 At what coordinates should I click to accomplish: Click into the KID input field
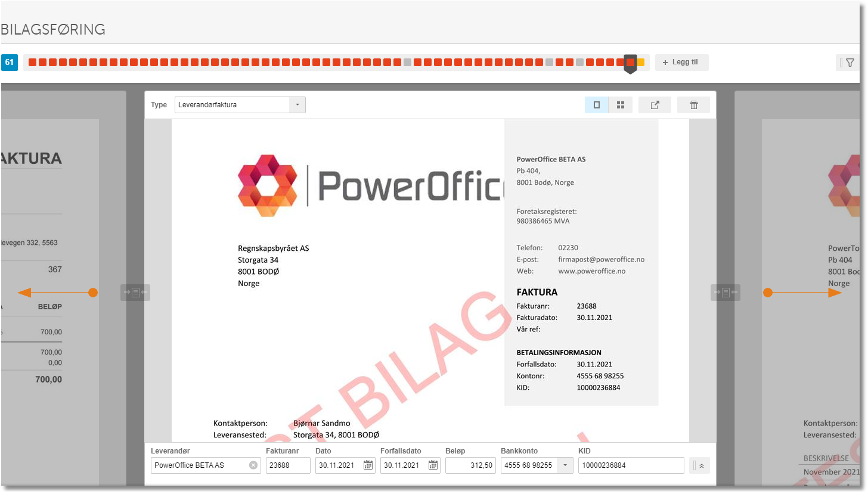pyautogui.click(x=631, y=465)
